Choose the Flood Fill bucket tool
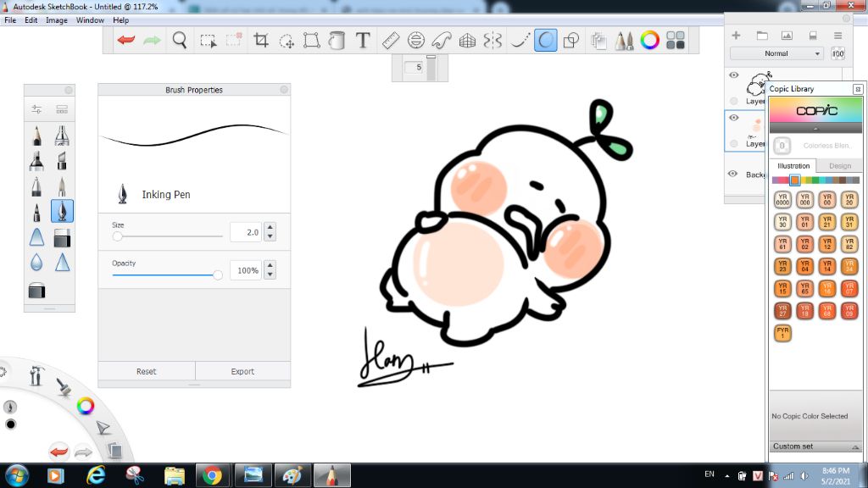The width and height of the screenshot is (868, 488). click(337, 41)
